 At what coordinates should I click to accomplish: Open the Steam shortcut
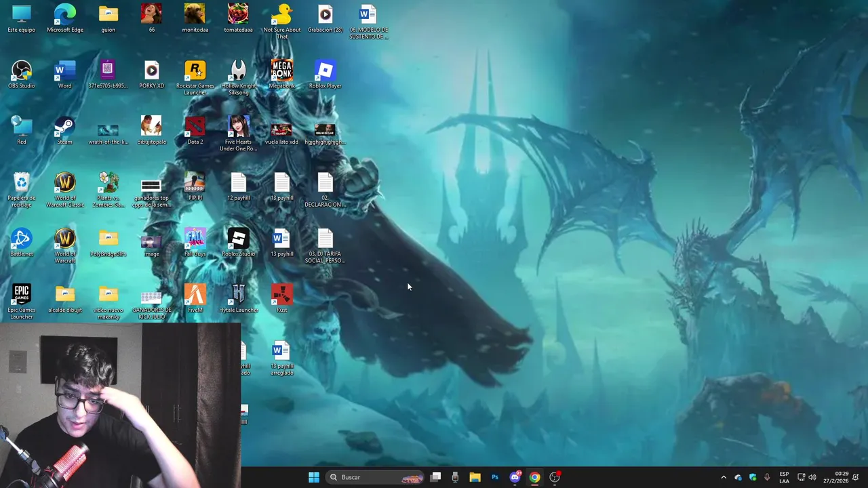pos(65,130)
